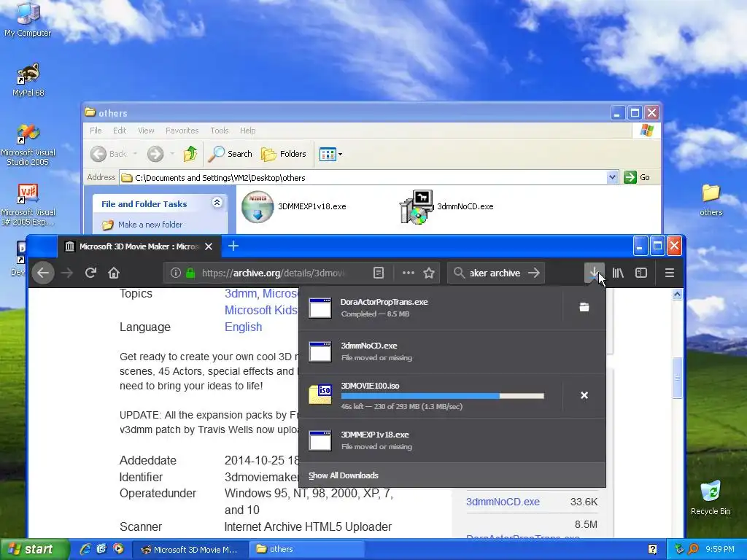This screenshot has height=560, width=747.
Task: Expand the Forward history dropdown arrow
Action: [172, 154]
